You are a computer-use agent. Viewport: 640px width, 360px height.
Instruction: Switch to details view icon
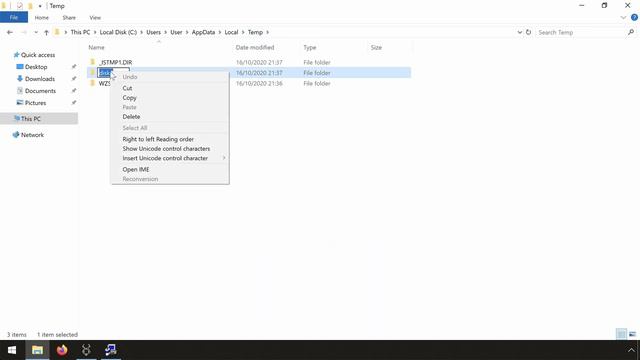621,334
